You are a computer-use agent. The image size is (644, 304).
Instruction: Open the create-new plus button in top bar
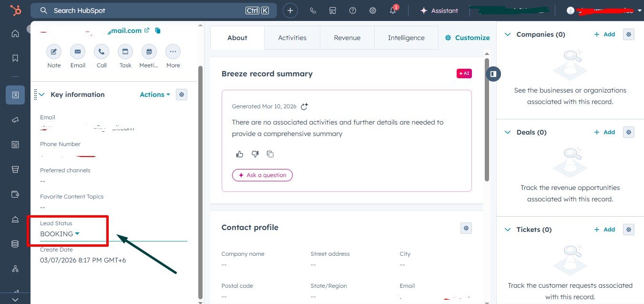pyautogui.click(x=290, y=10)
